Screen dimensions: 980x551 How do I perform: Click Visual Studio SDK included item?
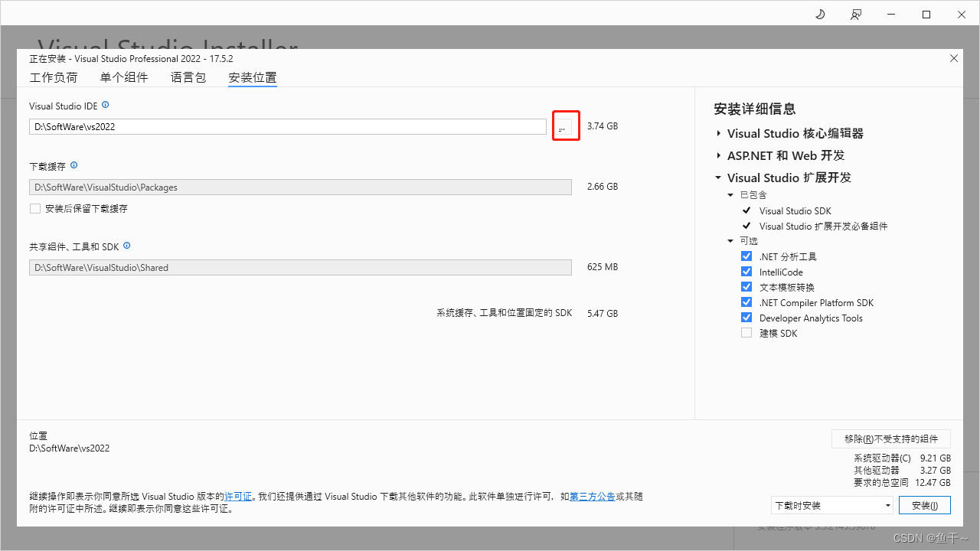tap(795, 210)
